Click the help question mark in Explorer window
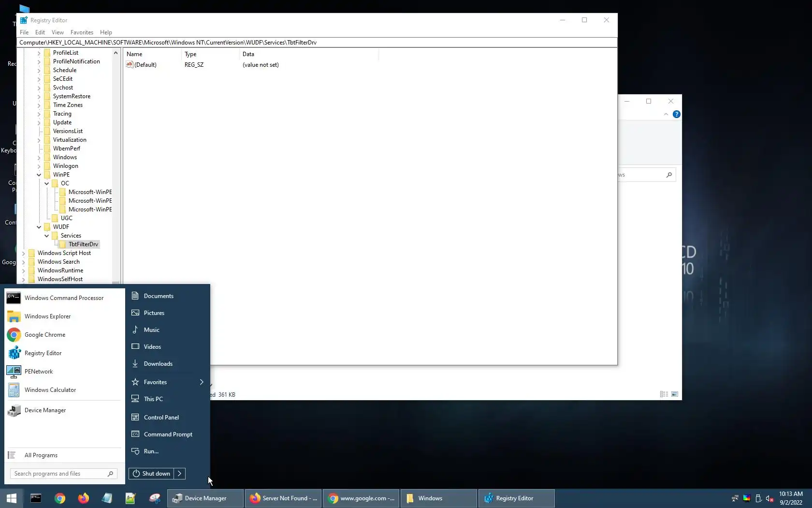Screen dimensions: 812x508 coord(677,114)
